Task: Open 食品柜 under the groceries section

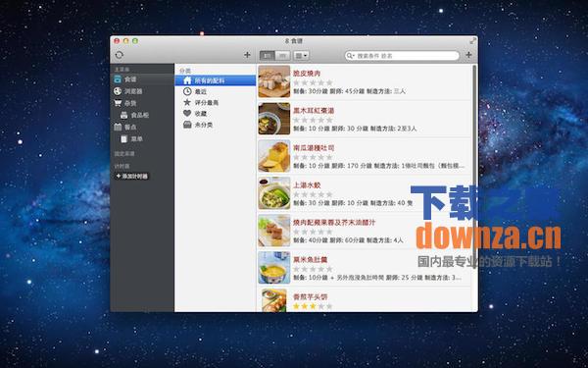Action: click(x=142, y=115)
